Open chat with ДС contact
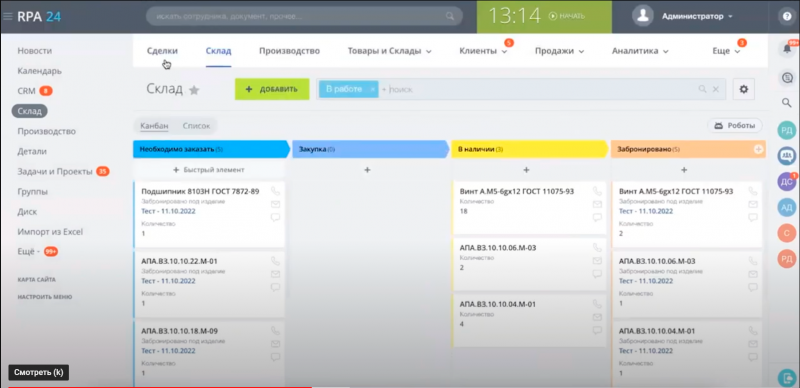The height and width of the screenshot is (388, 800). (787, 182)
